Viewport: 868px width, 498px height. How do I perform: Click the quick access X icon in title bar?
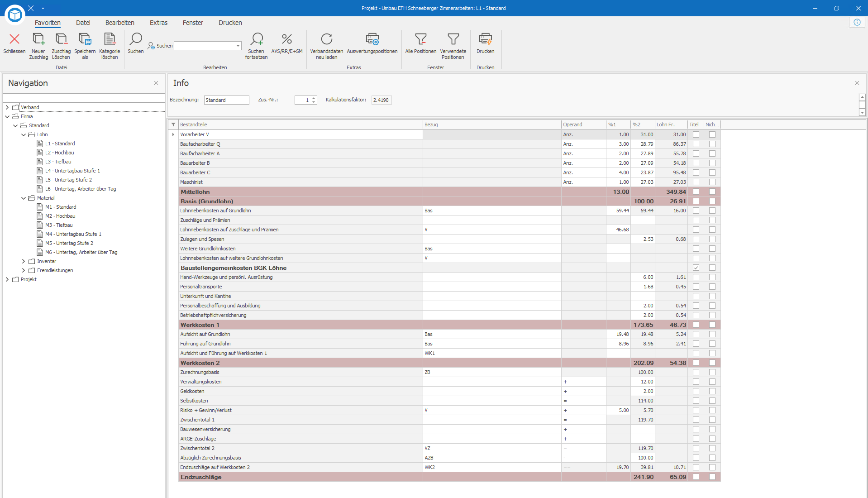click(x=31, y=8)
